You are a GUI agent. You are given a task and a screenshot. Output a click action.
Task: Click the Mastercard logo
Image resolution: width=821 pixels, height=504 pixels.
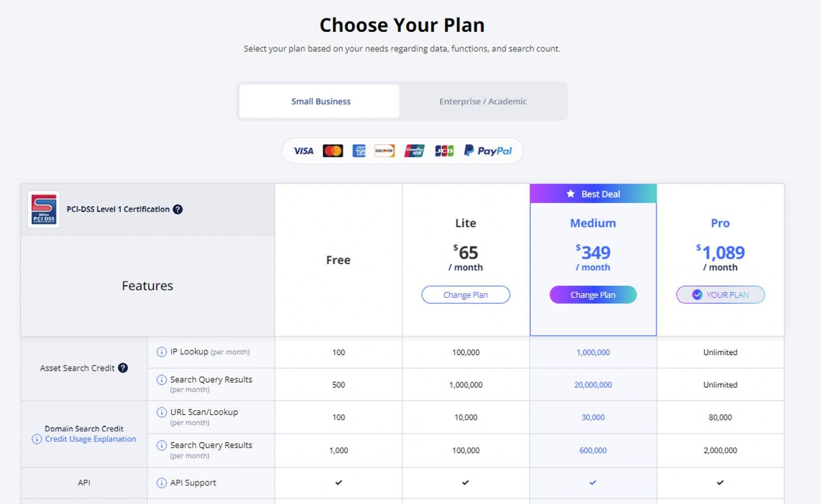[x=333, y=151]
